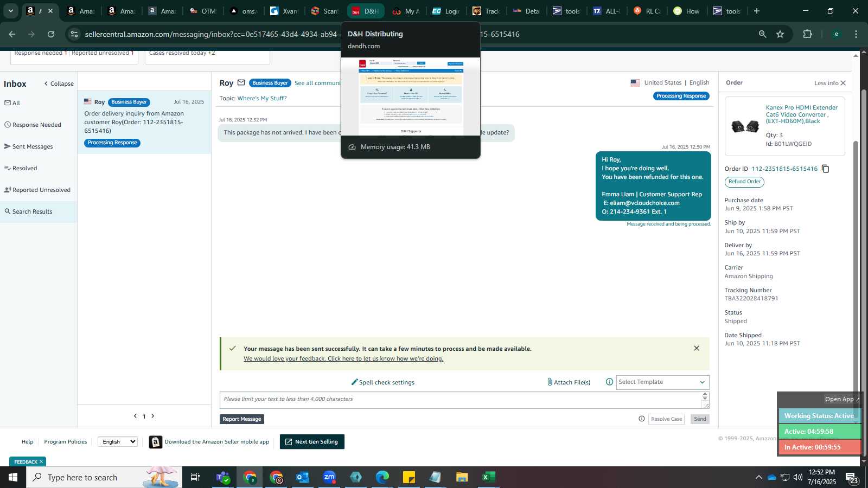Open the browser extensions puzzle icon
Image resolution: width=868 pixels, height=488 pixels.
pyautogui.click(x=807, y=34)
